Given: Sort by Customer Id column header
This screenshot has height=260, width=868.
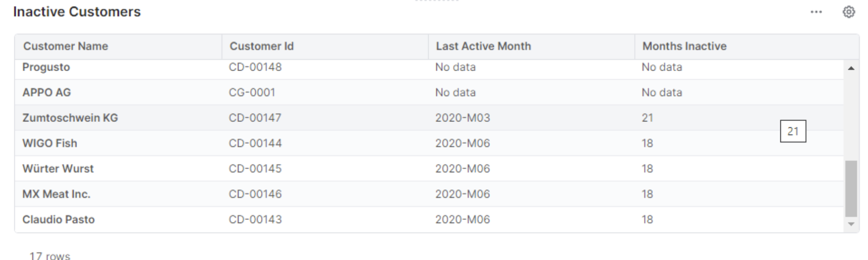Looking at the screenshot, I should click(261, 46).
